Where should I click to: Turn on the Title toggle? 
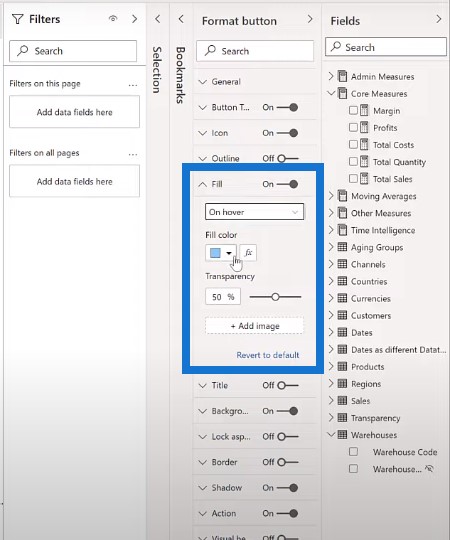(x=287, y=385)
